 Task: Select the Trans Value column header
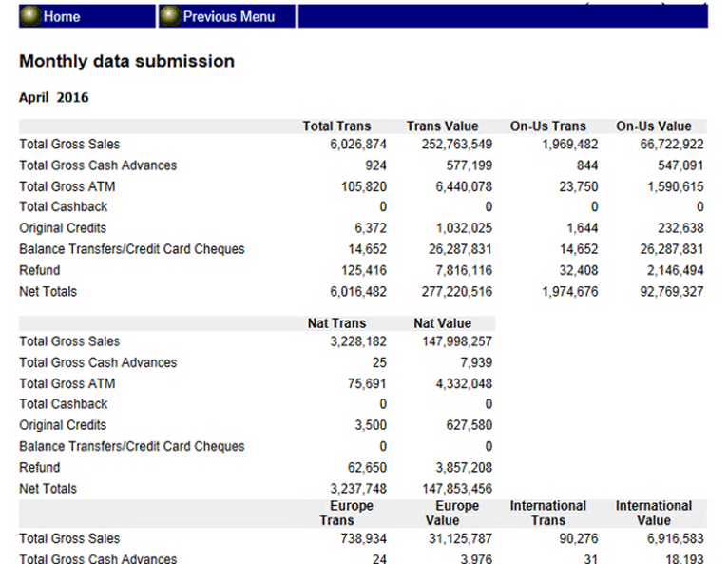pos(442,126)
